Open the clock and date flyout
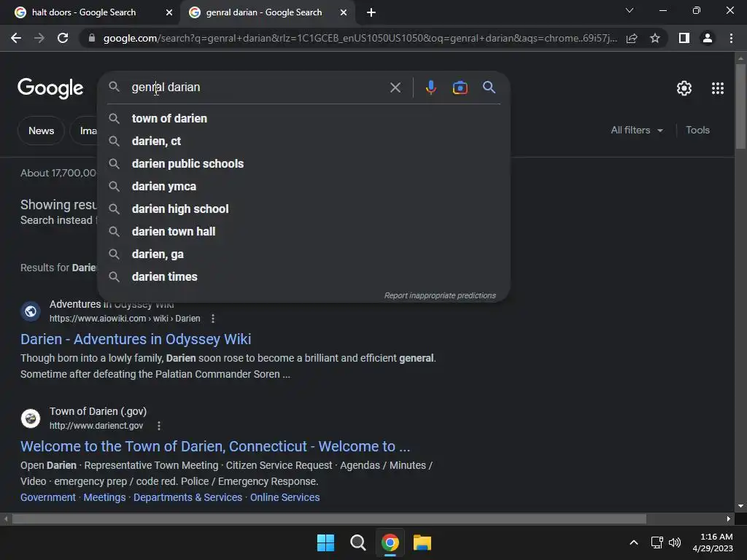 pyautogui.click(x=713, y=542)
